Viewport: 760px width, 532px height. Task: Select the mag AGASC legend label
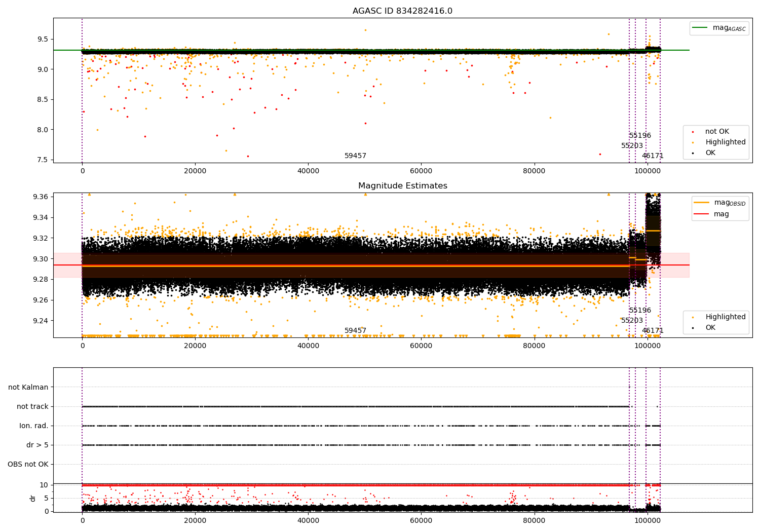click(x=729, y=28)
